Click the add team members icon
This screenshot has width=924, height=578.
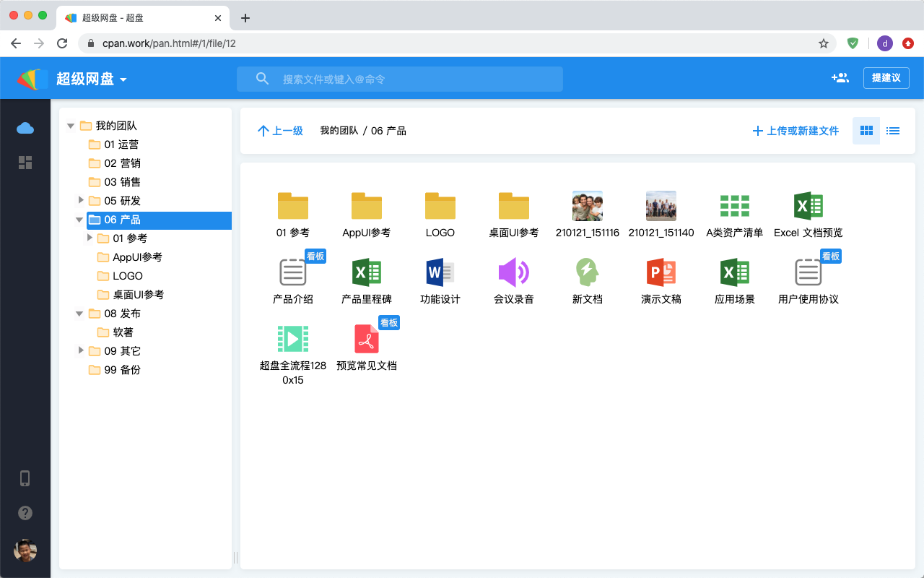coord(840,78)
